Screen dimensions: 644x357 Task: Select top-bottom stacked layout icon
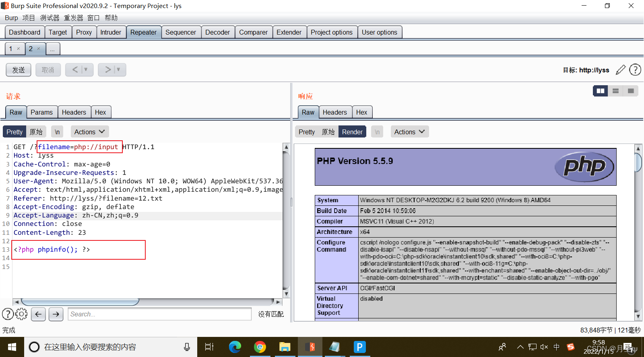point(615,91)
